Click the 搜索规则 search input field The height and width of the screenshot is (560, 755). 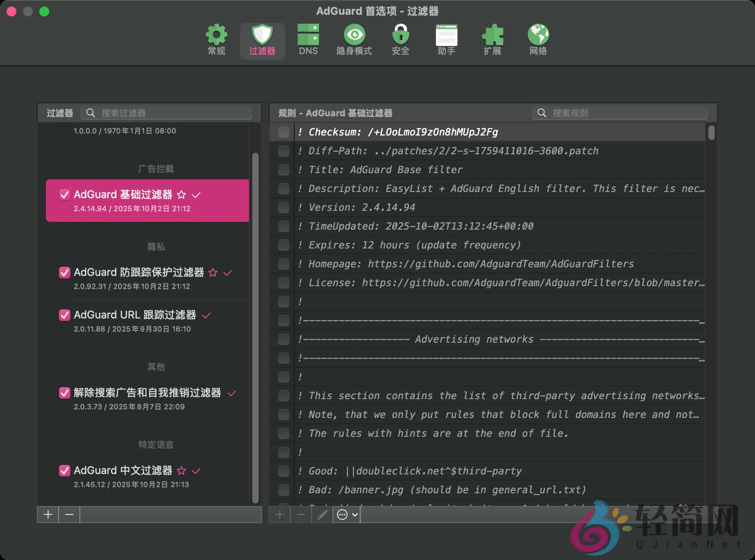click(622, 113)
